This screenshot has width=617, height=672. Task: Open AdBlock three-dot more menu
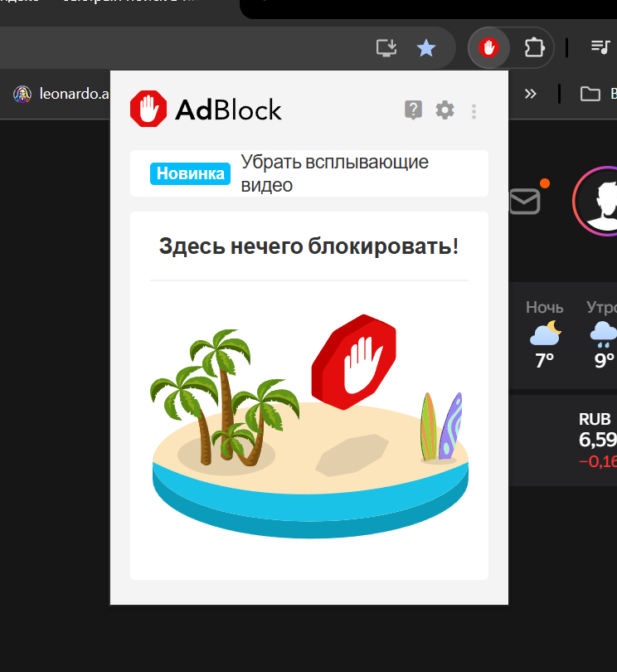tap(474, 111)
